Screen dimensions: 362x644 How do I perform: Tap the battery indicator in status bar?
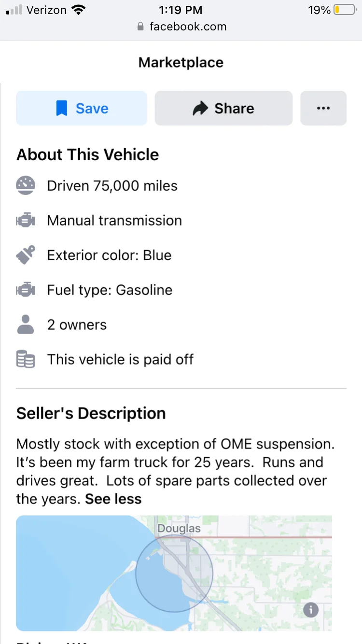[345, 10]
